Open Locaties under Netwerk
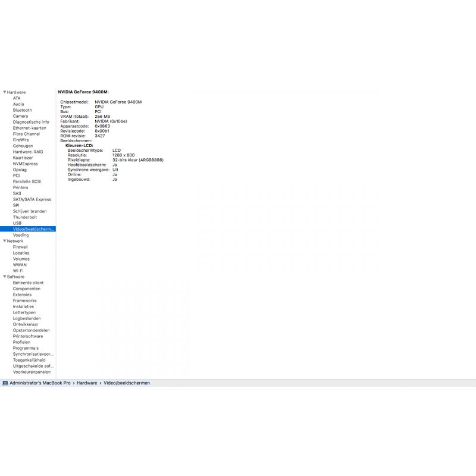Screen dimensions: 476x476 pyautogui.click(x=21, y=253)
